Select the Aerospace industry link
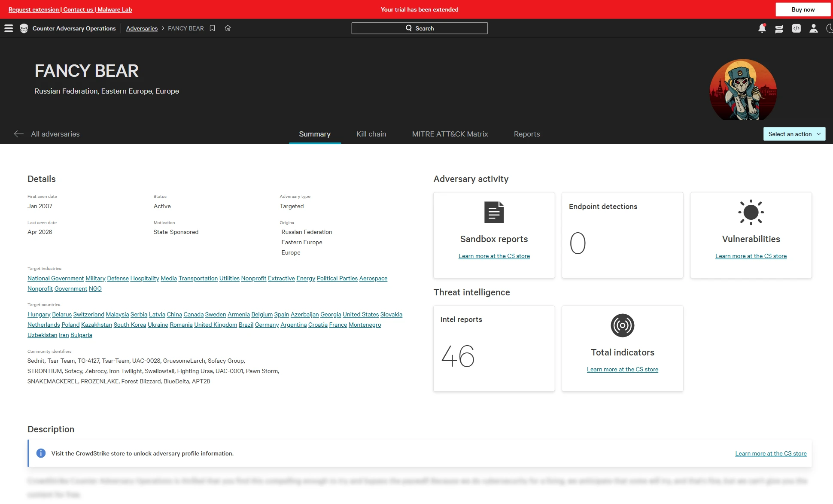 (373, 278)
